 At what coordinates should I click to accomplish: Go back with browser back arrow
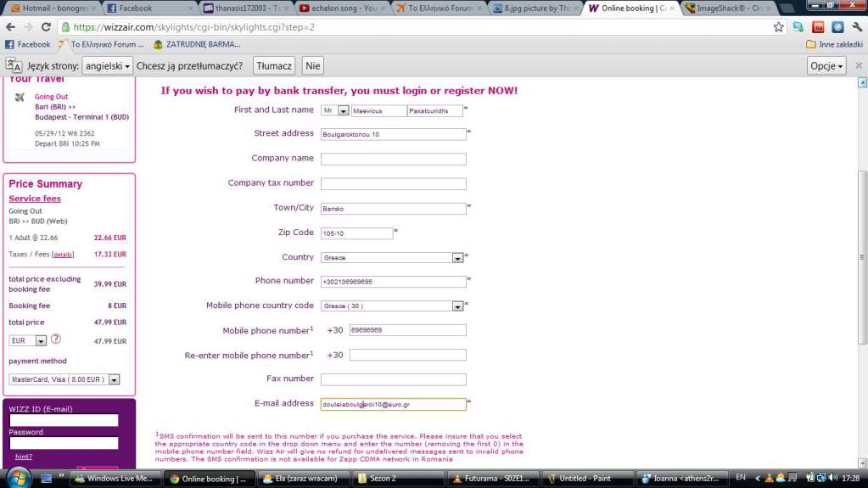pos(10,27)
